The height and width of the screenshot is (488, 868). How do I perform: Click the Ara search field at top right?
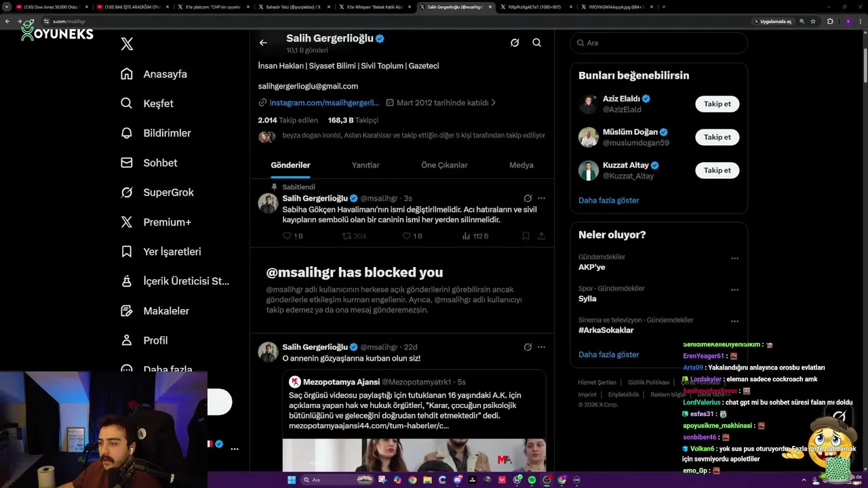[x=658, y=43]
